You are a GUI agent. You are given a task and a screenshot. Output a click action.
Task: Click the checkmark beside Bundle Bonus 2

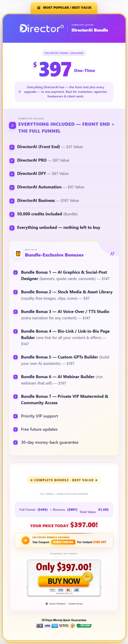[x=15, y=292]
